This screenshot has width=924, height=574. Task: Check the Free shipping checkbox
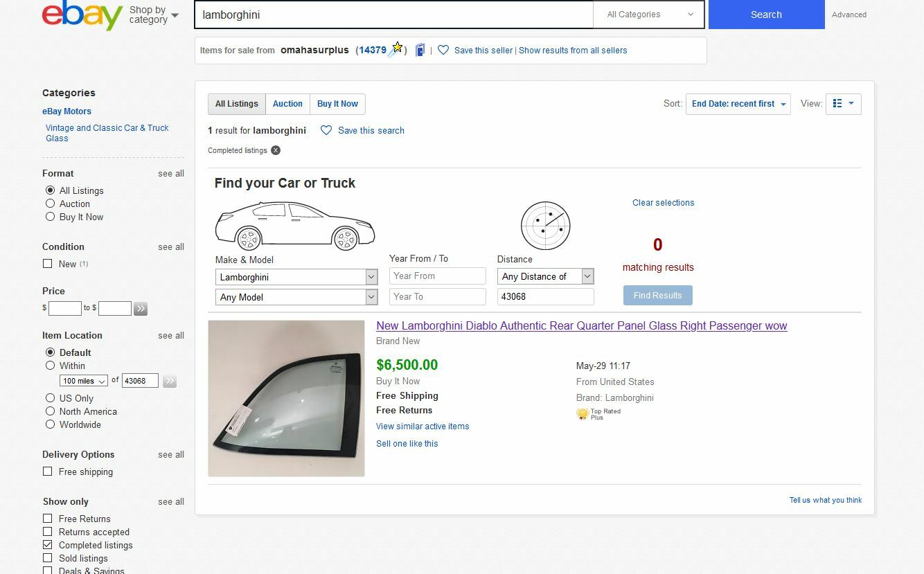click(48, 472)
